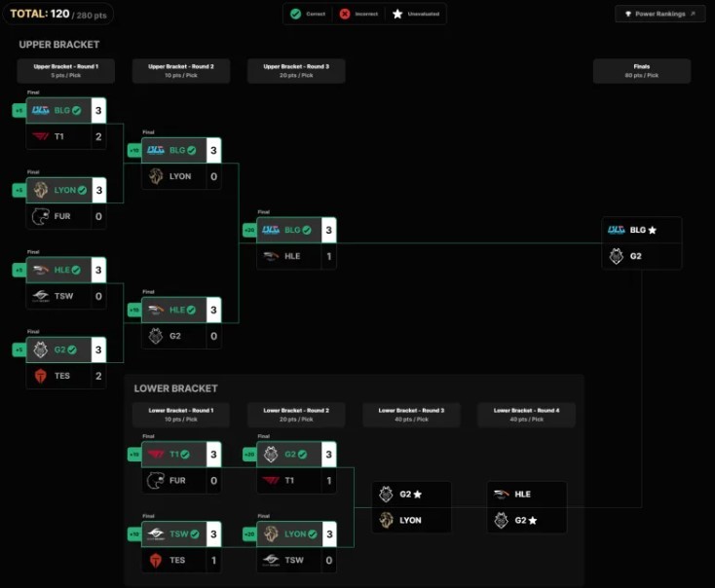This screenshot has height=588, width=715.
Task: Click the checkmark beside TSW in Lower Round 1
Action: tap(195, 533)
